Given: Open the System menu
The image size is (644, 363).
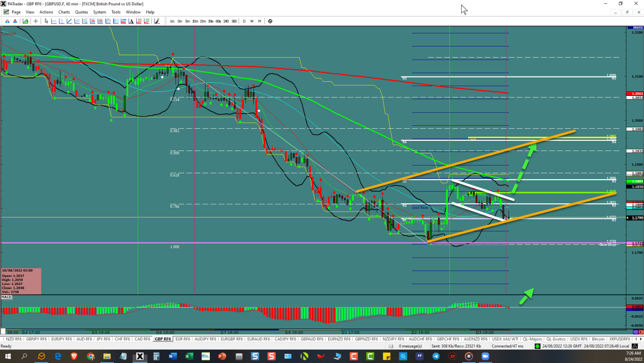Looking at the screenshot, I should pos(100,12).
